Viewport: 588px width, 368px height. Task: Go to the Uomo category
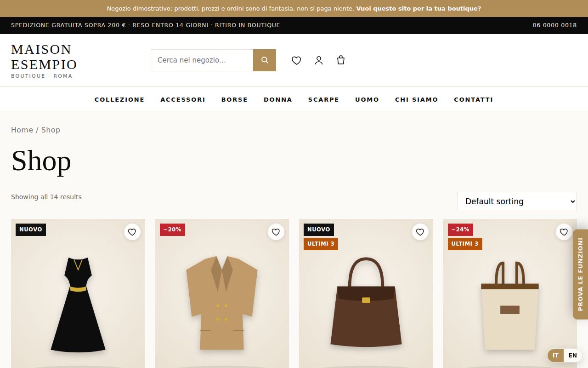coord(367,99)
